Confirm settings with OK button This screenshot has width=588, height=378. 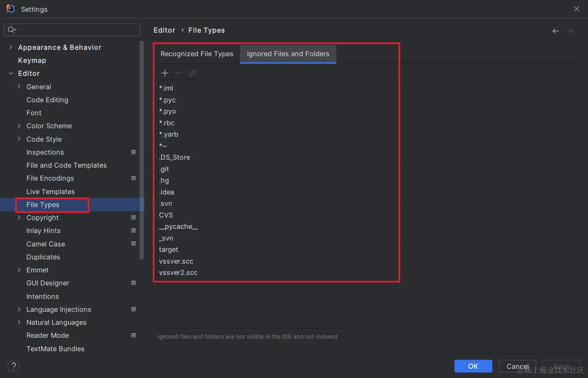473,366
